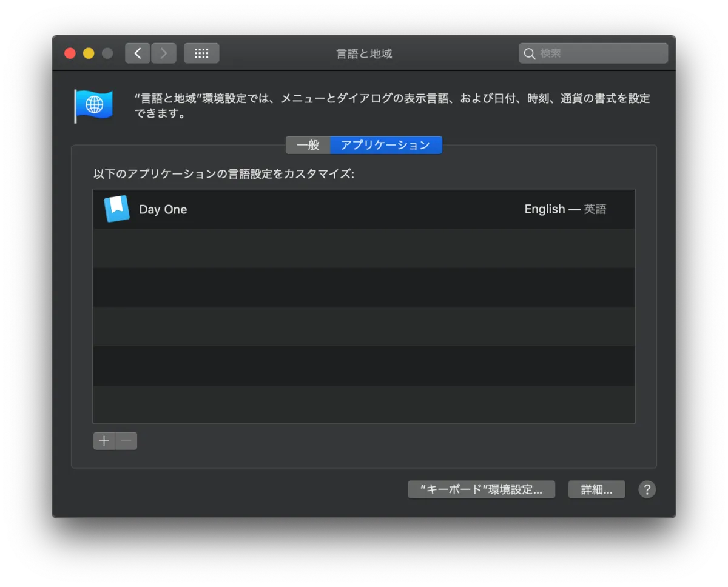The height and width of the screenshot is (587, 728).
Task: Open the English — 英語 language selector for Day One
Action: [x=565, y=209]
